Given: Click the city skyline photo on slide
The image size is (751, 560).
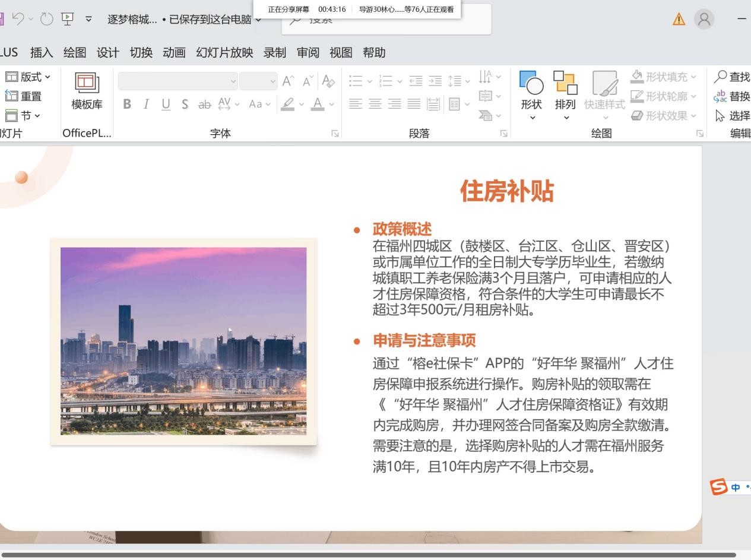Looking at the screenshot, I should tap(183, 341).
